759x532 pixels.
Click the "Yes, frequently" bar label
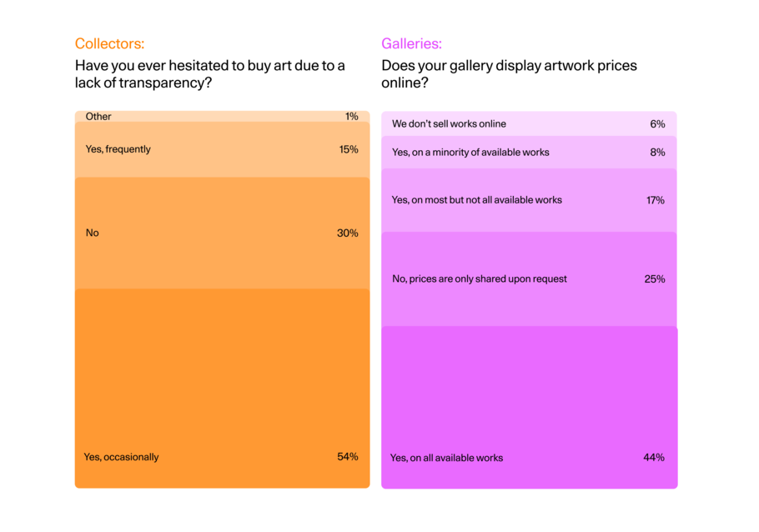pyautogui.click(x=118, y=149)
